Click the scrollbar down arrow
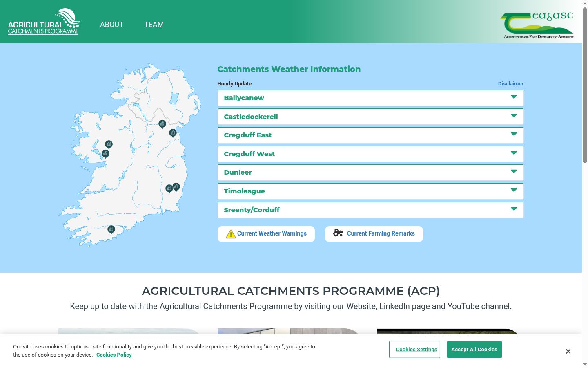 [x=585, y=364]
